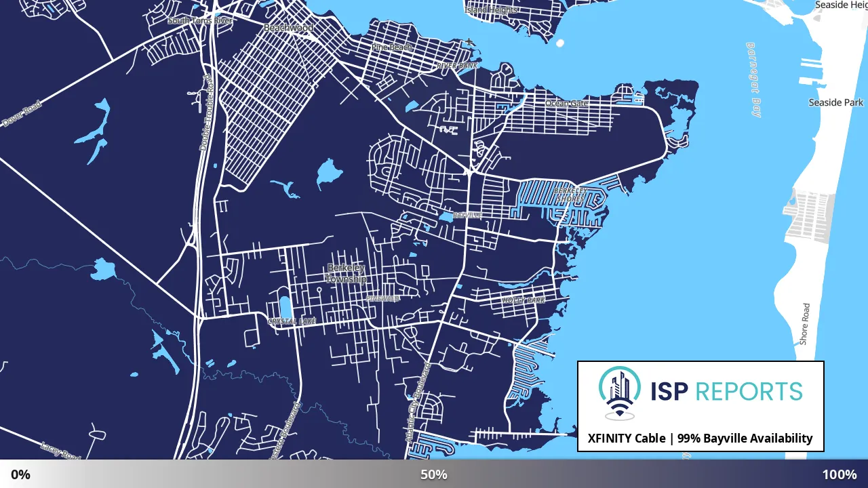The image size is (868, 488).
Task: Click the ISP Reports building Wi-Fi logo icon
Action: coord(620,394)
